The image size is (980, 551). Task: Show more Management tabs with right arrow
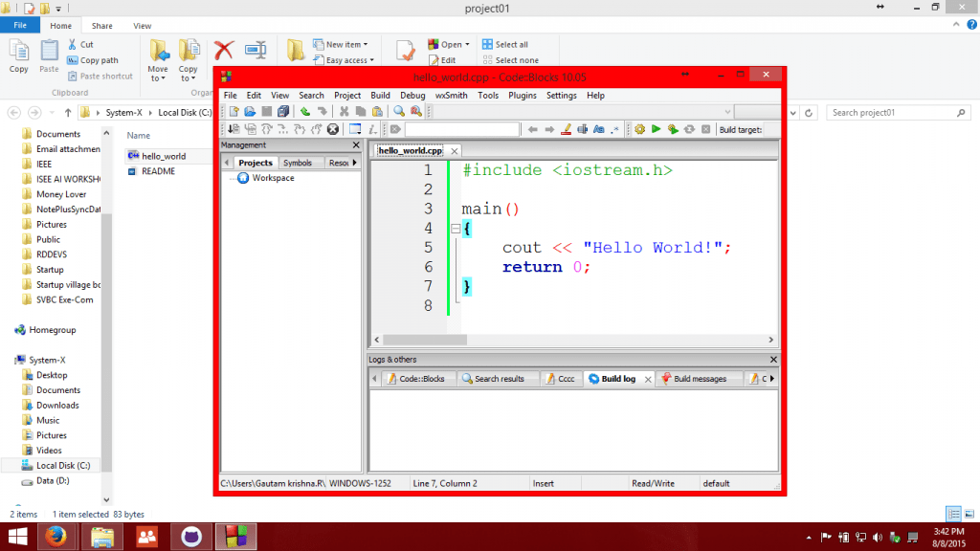click(x=355, y=163)
